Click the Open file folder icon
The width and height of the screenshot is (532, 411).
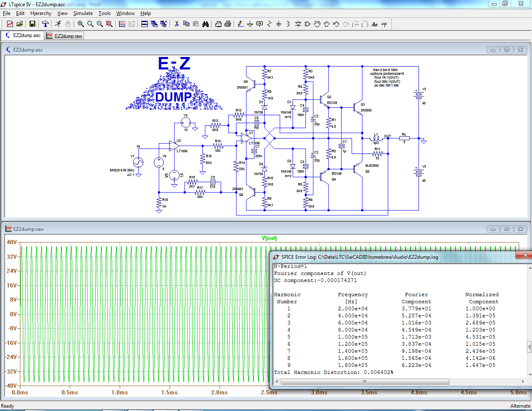(20, 24)
